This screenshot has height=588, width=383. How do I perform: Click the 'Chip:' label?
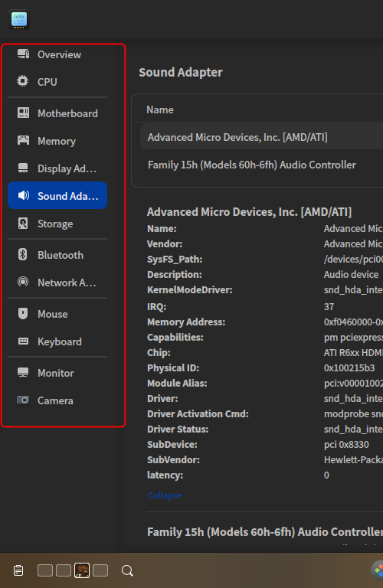(x=159, y=352)
